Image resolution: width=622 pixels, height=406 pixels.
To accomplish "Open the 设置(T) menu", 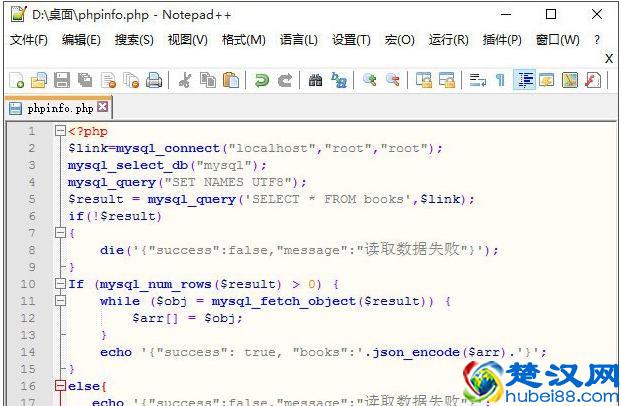I will [351, 40].
